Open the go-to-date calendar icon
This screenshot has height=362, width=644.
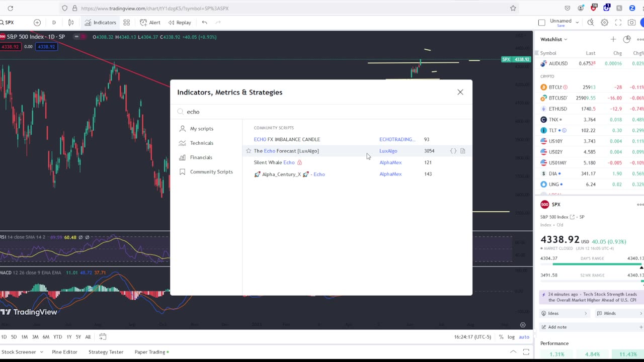pos(103,337)
